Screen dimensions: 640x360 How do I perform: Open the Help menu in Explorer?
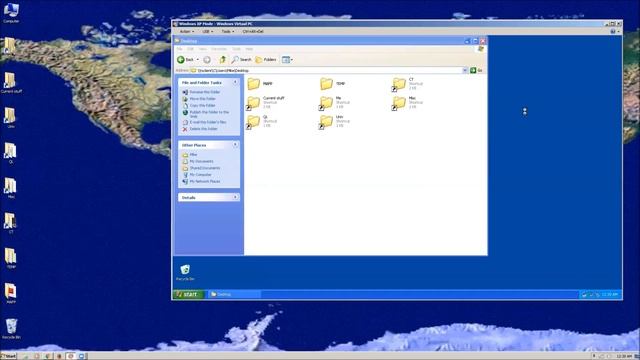(x=249, y=49)
